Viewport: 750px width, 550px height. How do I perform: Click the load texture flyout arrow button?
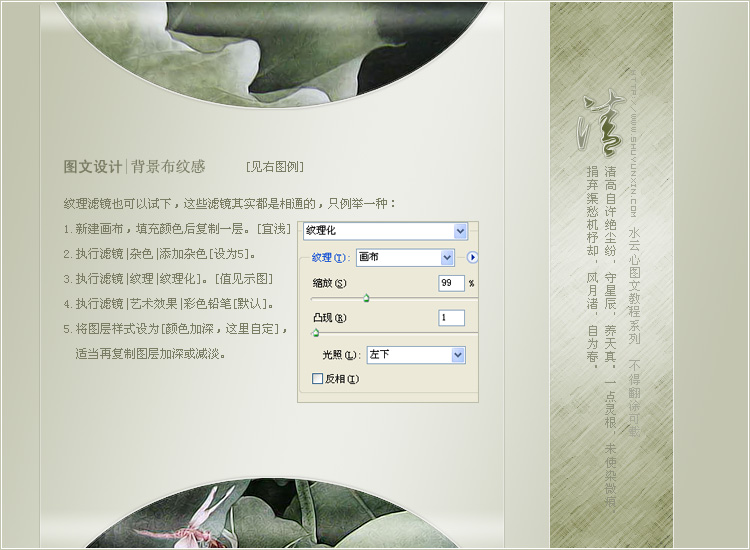(472, 258)
